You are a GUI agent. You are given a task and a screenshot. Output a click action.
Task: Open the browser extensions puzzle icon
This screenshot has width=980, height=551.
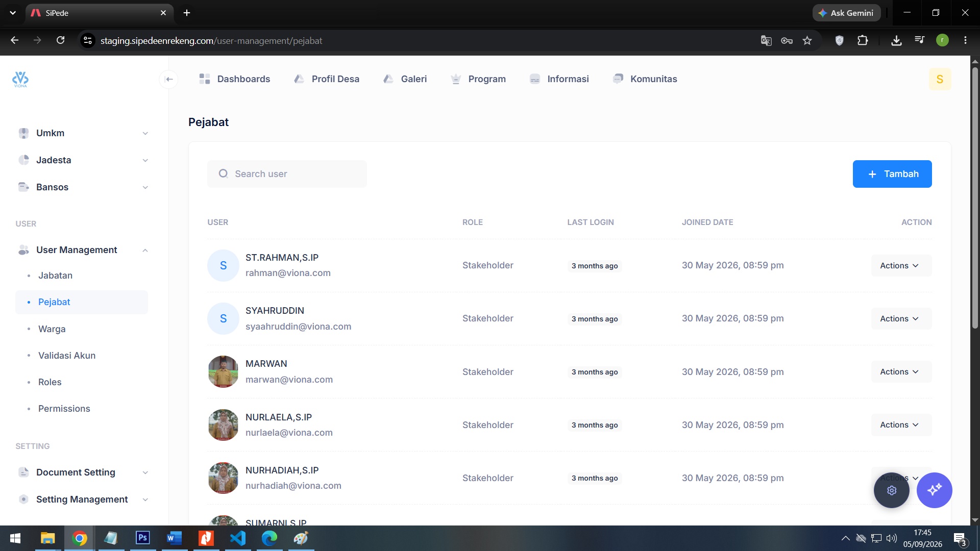863,41
